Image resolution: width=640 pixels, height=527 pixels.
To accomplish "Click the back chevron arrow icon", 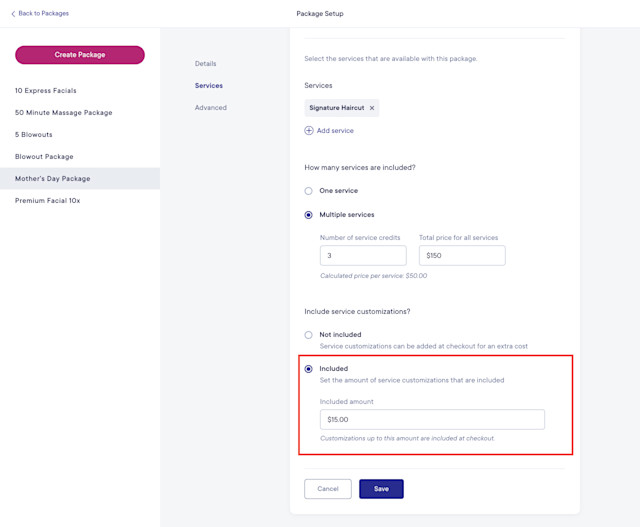I will point(13,14).
